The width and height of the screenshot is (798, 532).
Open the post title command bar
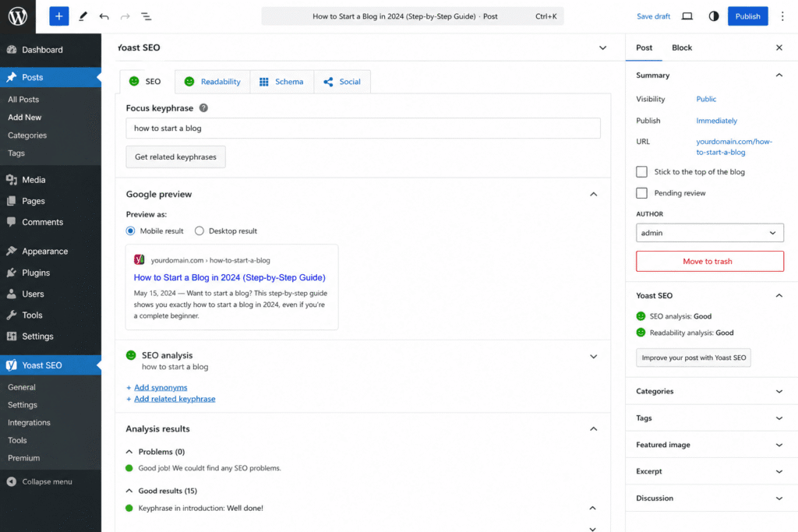click(412, 16)
